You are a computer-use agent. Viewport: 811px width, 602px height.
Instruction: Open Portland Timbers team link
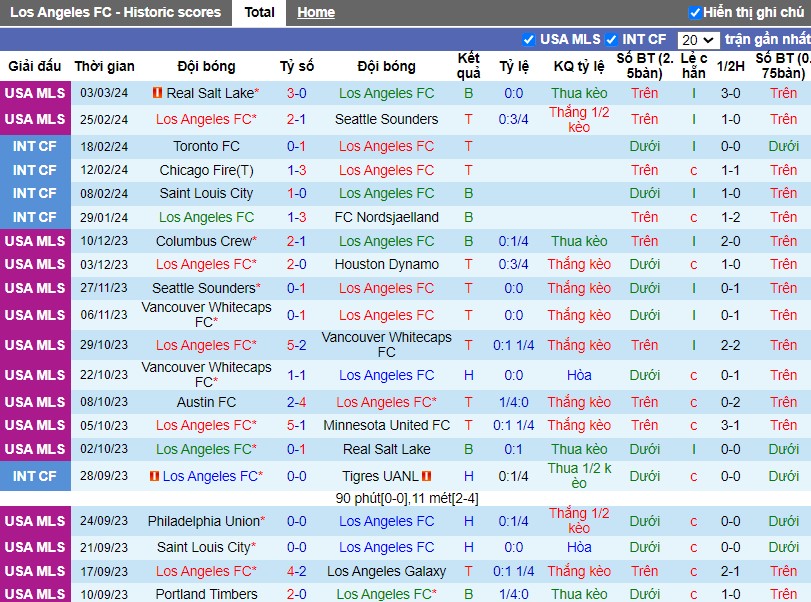(206, 594)
